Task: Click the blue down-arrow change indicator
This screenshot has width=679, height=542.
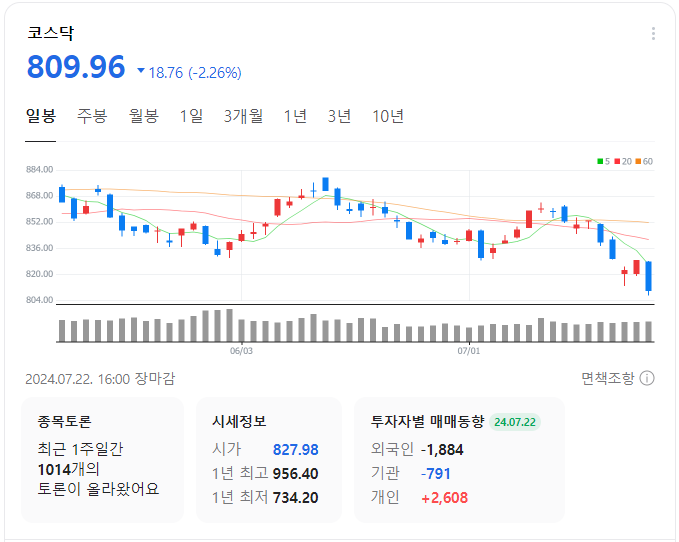Action: click(x=141, y=70)
